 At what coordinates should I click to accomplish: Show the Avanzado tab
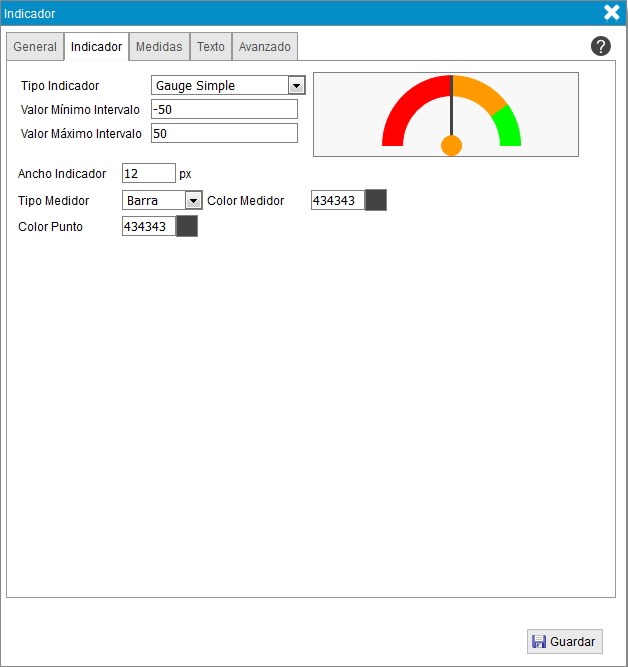(265, 47)
